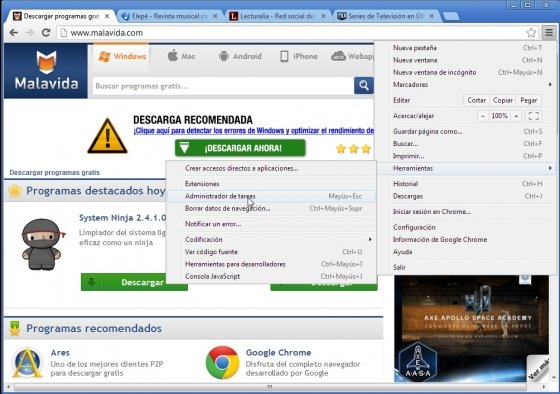The width and height of the screenshot is (560, 394).
Task: Click the Buscar programas gratis field
Action: click(223, 86)
